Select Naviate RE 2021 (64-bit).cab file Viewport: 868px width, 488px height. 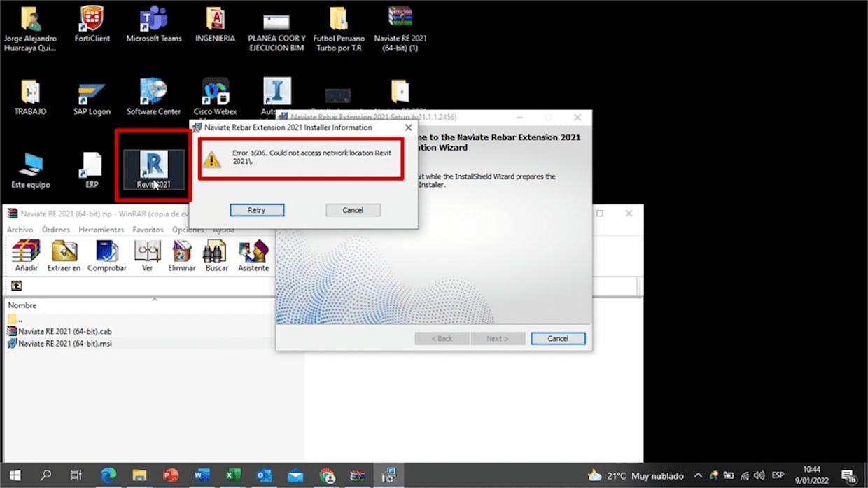click(59, 331)
